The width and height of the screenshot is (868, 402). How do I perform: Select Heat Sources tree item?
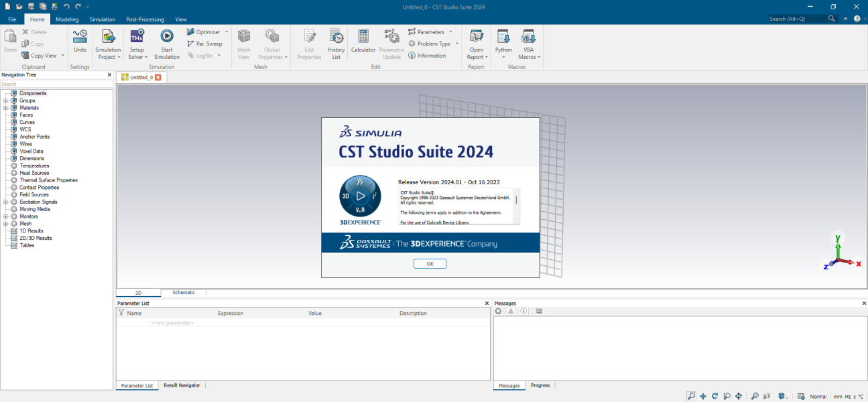tap(34, 173)
